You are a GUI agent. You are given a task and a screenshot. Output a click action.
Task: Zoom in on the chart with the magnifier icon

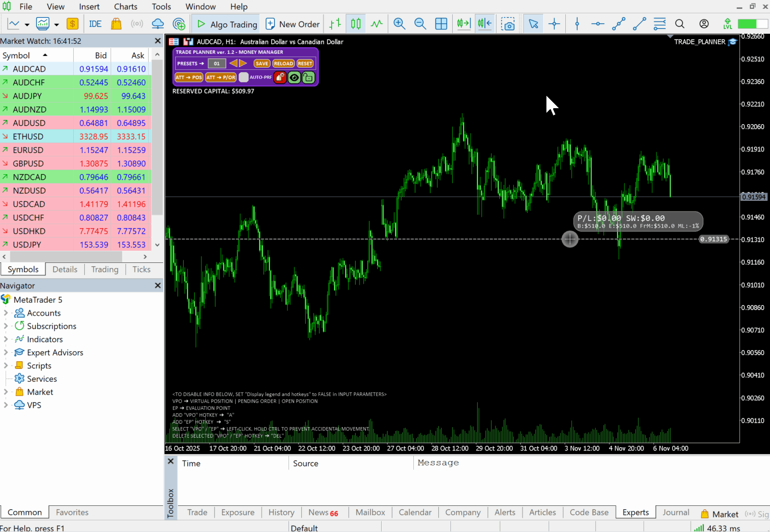[x=399, y=23]
